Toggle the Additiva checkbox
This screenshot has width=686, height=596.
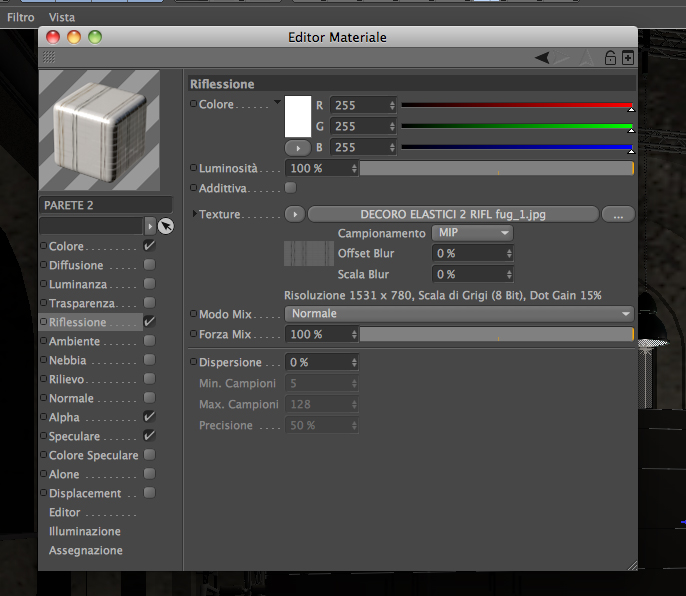(x=290, y=188)
